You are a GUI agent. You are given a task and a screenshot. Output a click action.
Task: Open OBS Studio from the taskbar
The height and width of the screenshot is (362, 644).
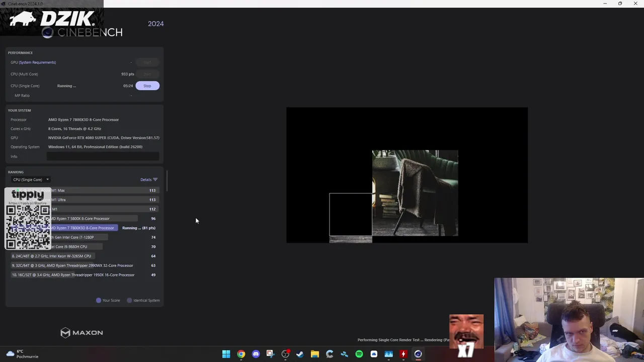[x=285, y=354]
